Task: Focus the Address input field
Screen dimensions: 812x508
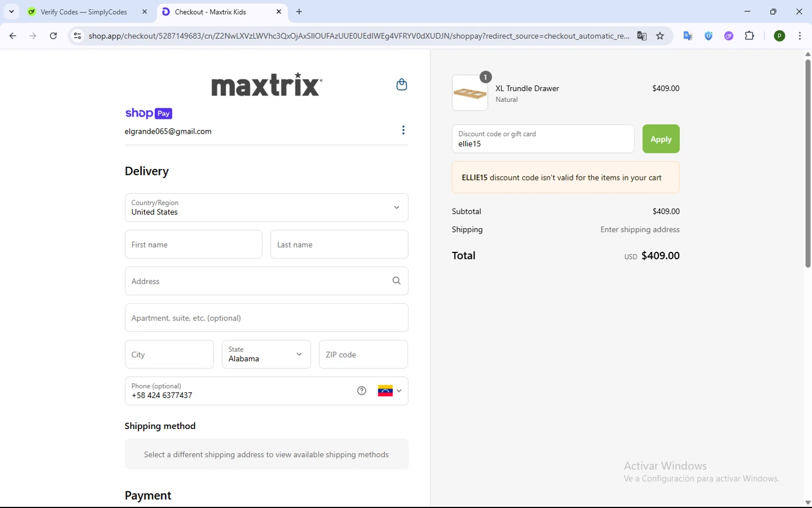Action: tap(266, 281)
